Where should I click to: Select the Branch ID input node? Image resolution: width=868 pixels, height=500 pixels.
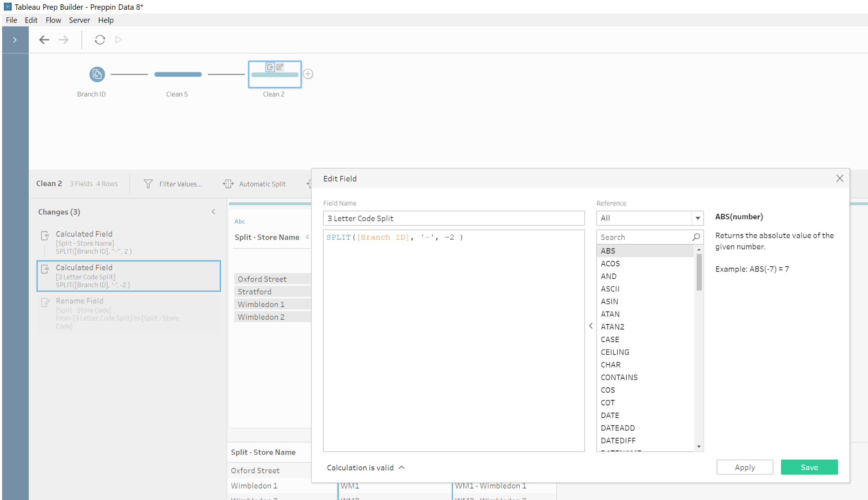pyautogui.click(x=97, y=74)
